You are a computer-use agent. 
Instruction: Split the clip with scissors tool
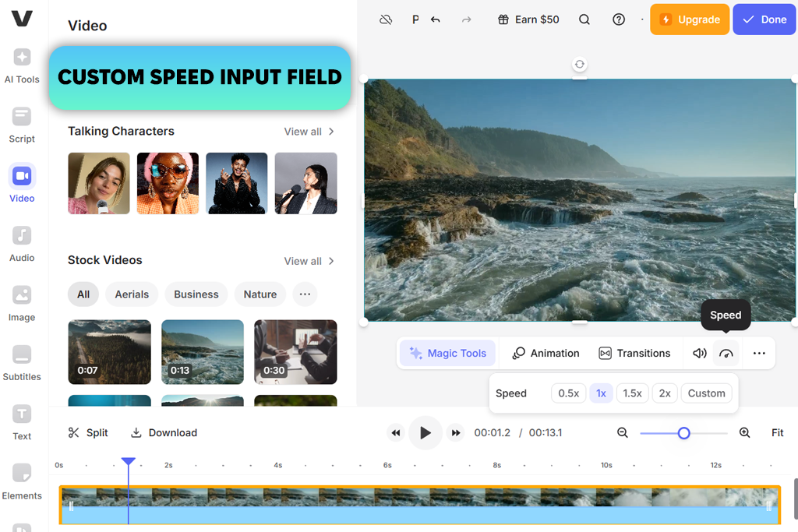[88, 433]
